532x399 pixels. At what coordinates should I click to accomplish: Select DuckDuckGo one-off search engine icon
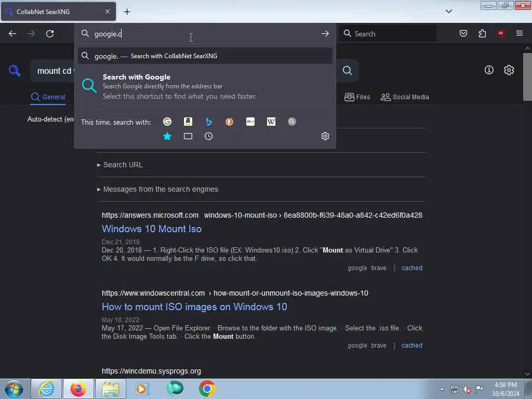click(229, 122)
